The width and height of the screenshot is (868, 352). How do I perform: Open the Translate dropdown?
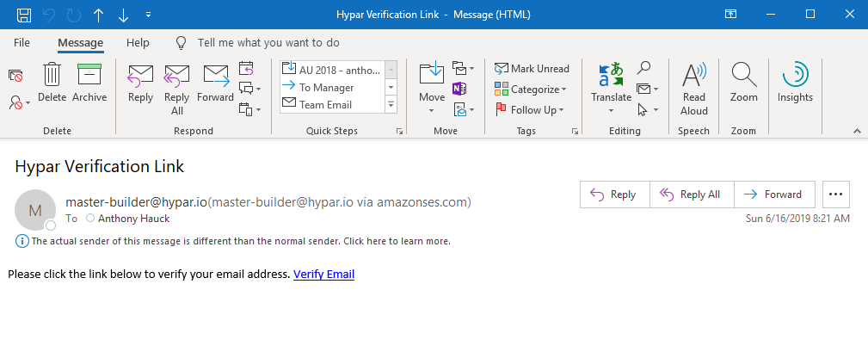611,89
